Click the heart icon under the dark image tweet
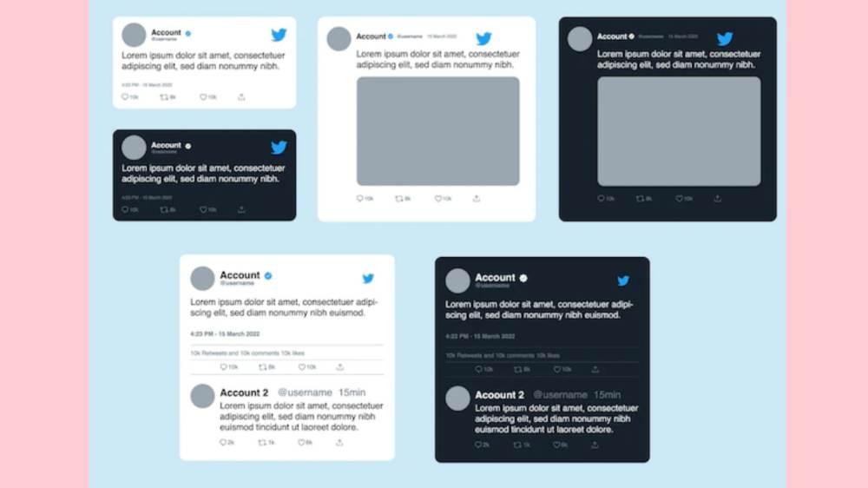This screenshot has height=488, width=868. coord(679,198)
